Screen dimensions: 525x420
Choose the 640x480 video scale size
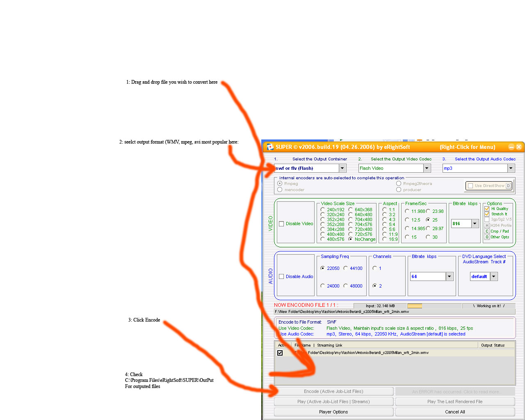point(351,215)
